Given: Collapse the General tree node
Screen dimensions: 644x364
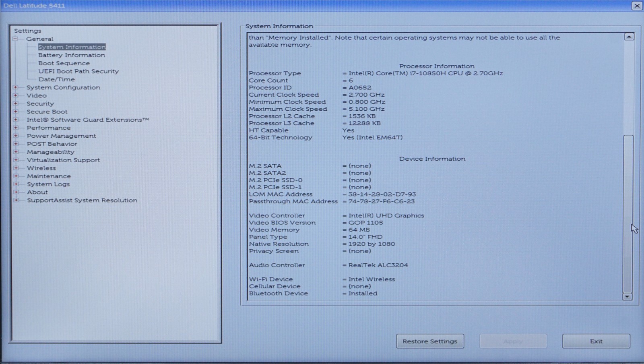Looking at the screenshot, I should pos(15,39).
